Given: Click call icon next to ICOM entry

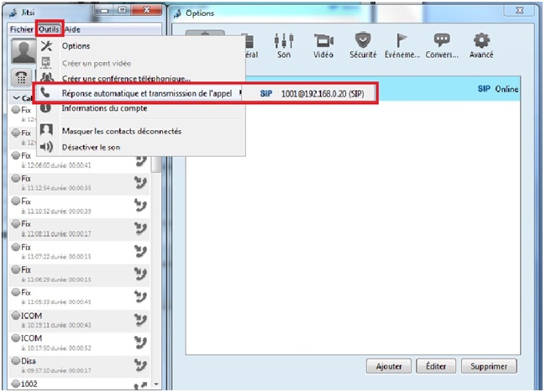Looking at the screenshot, I should [140, 320].
